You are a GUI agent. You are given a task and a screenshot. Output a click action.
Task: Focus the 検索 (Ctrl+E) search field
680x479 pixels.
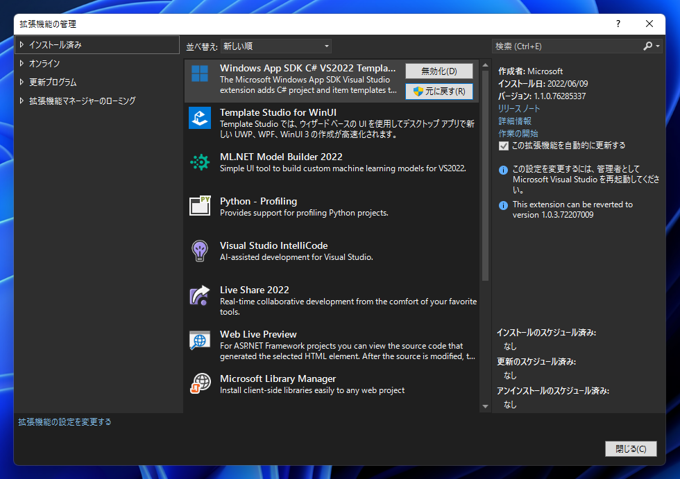pyautogui.click(x=567, y=46)
